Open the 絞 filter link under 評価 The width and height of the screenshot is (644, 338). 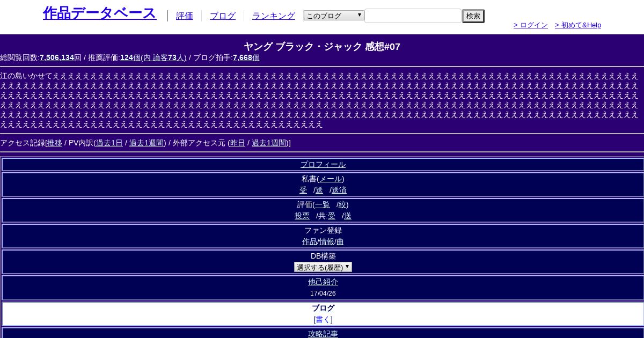342,204
